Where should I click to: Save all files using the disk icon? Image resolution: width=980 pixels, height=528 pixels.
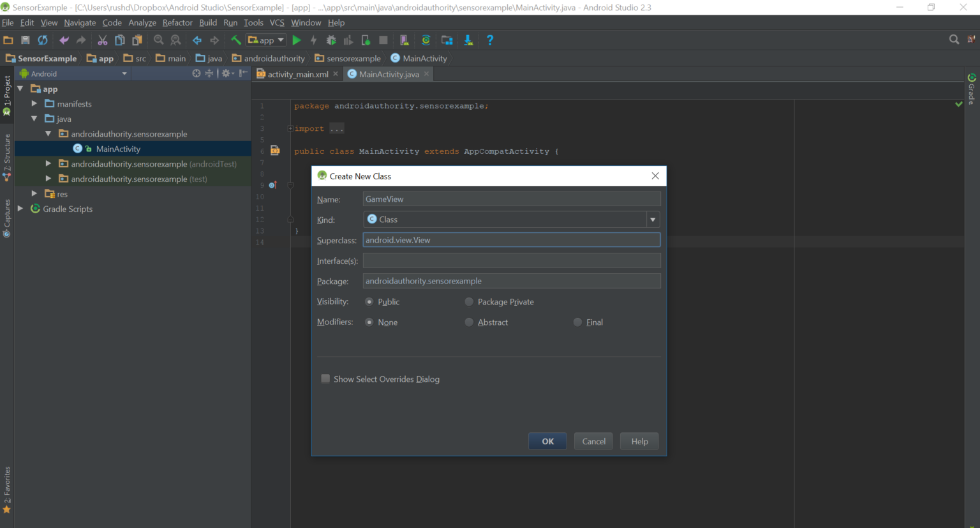coord(25,40)
